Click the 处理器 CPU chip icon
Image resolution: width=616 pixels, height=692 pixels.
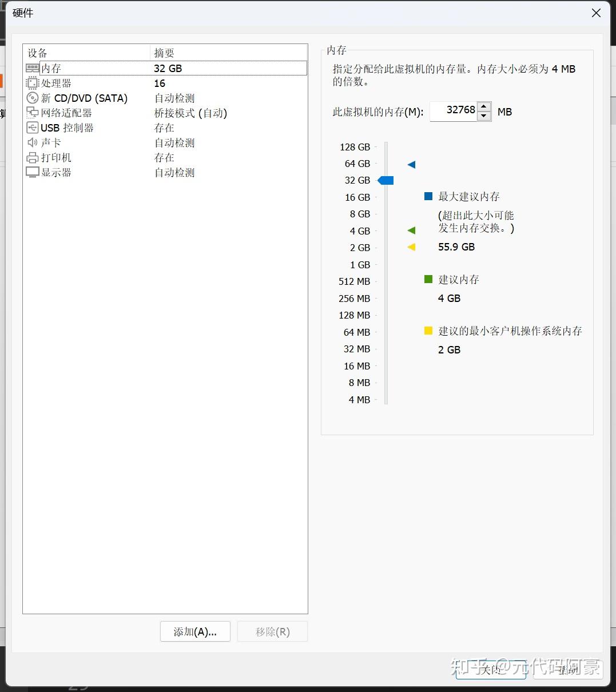click(x=33, y=82)
